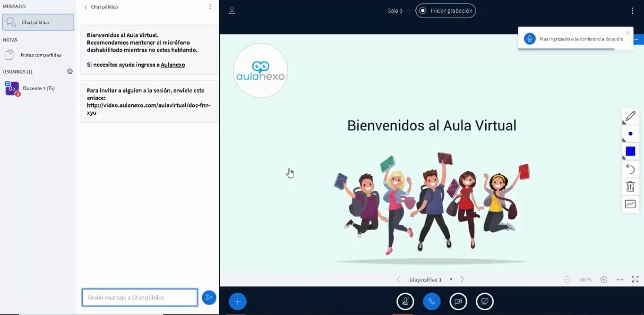
Task: Open the actions plus menu
Action: 237,301
